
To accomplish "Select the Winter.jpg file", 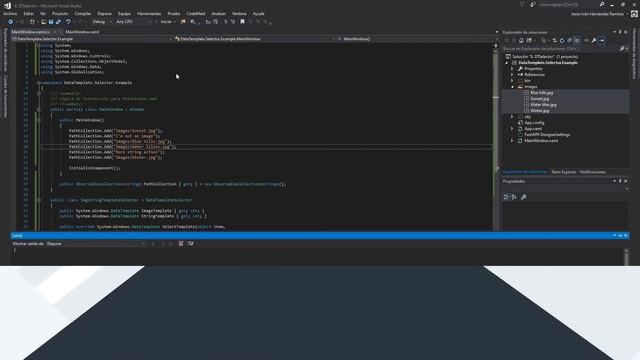I will (x=539, y=111).
